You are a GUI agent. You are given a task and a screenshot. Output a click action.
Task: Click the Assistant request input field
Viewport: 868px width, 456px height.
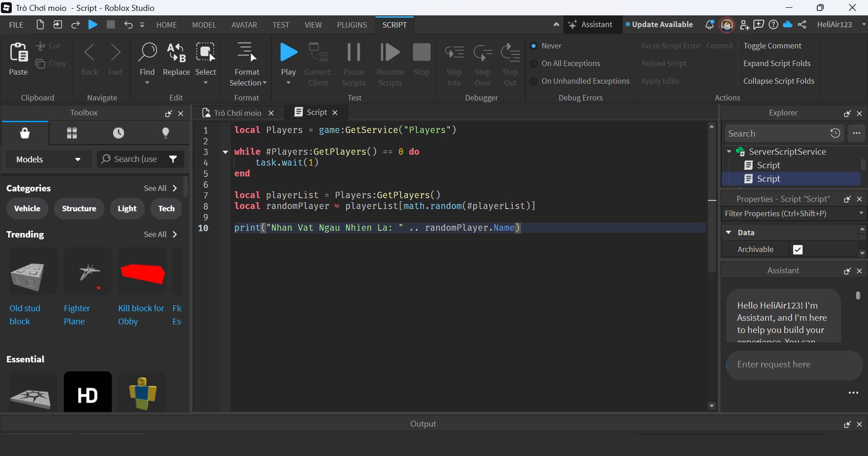coord(794,365)
